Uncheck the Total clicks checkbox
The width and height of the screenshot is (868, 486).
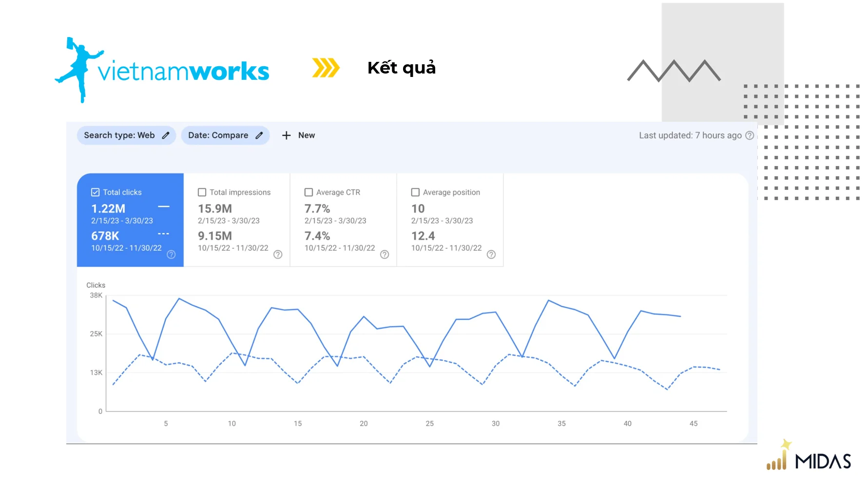[96, 192]
